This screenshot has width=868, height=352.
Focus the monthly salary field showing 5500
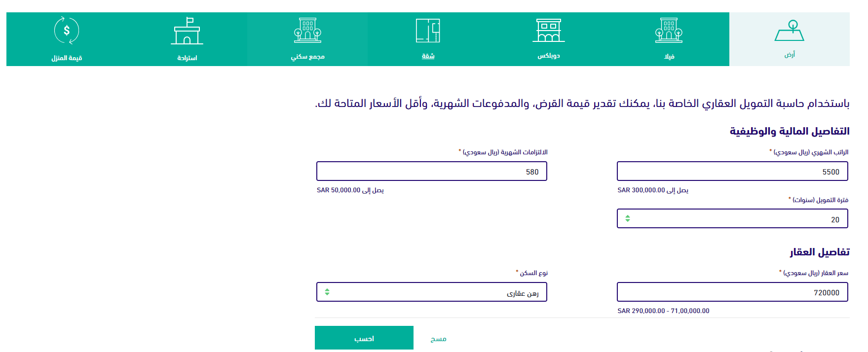732,171
